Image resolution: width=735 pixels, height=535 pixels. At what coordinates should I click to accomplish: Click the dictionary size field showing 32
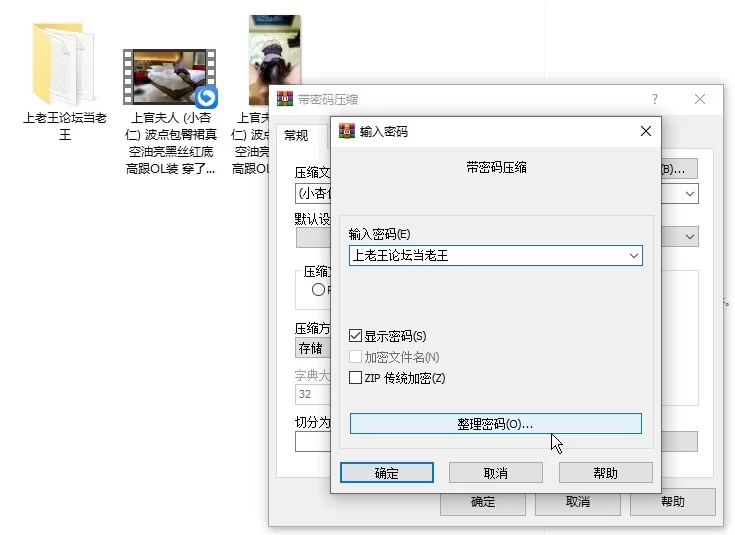pos(313,394)
